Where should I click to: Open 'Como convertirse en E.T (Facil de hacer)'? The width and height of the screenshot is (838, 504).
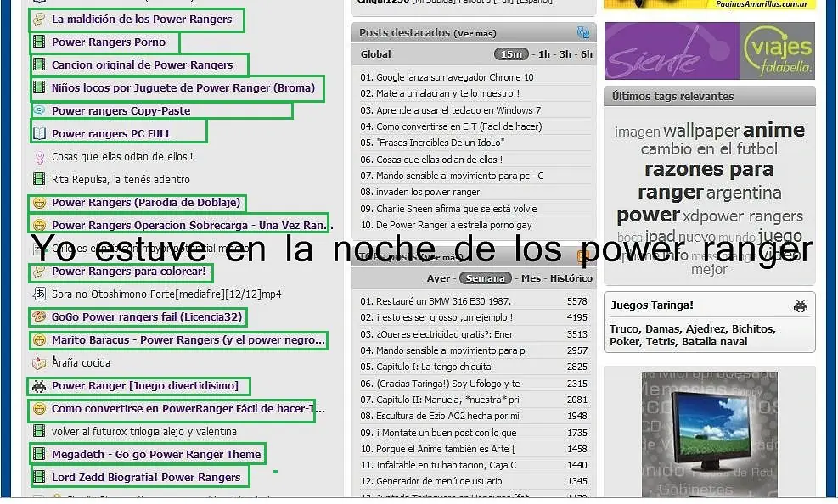pos(459,126)
